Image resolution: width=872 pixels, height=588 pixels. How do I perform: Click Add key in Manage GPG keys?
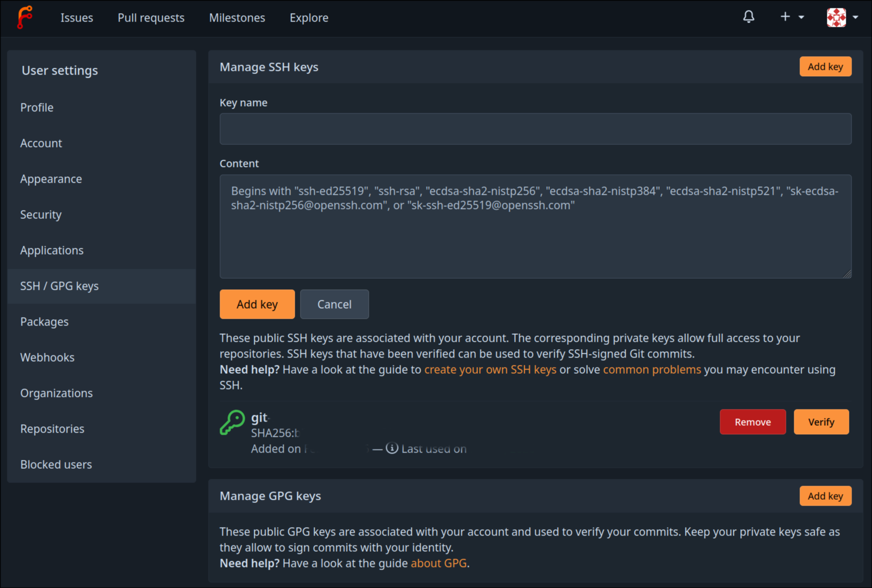[825, 496]
